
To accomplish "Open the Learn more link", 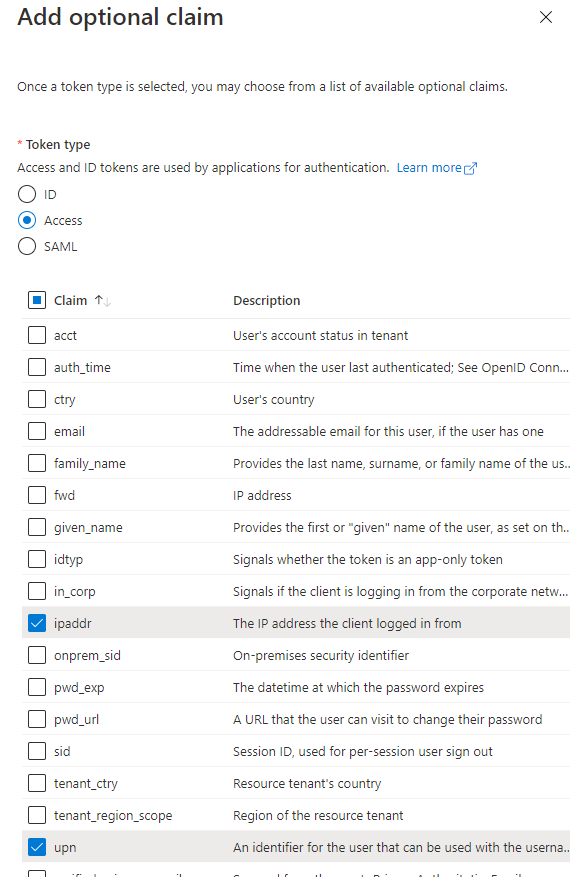I will click(429, 168).
